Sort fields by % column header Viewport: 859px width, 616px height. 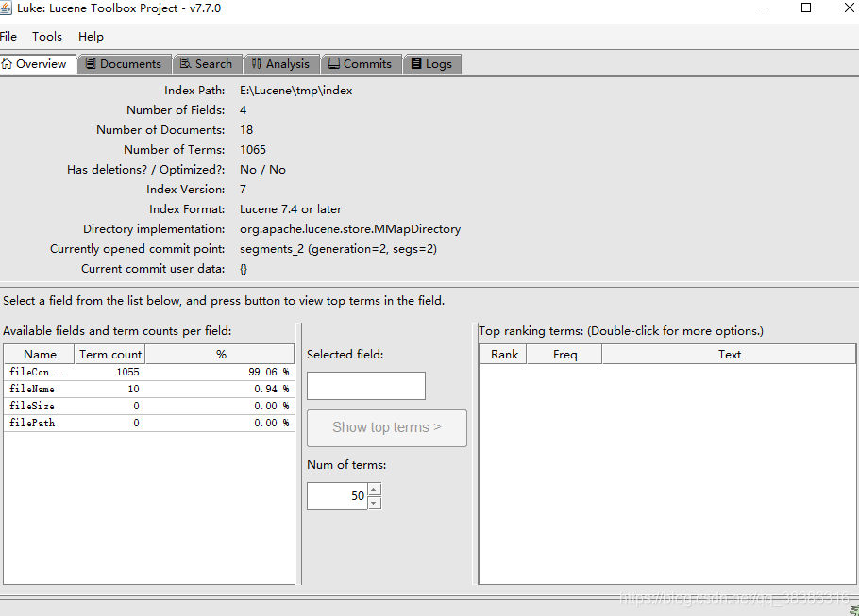click(220, 355)
